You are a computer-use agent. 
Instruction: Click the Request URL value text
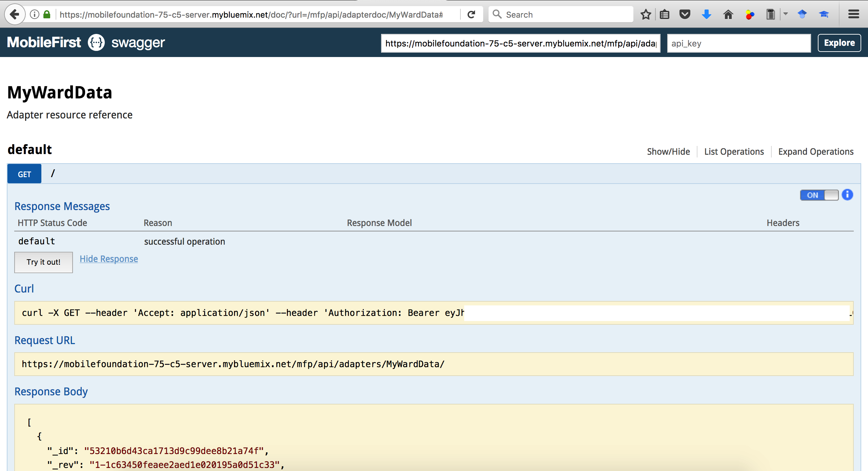click(x=233, y=364)
